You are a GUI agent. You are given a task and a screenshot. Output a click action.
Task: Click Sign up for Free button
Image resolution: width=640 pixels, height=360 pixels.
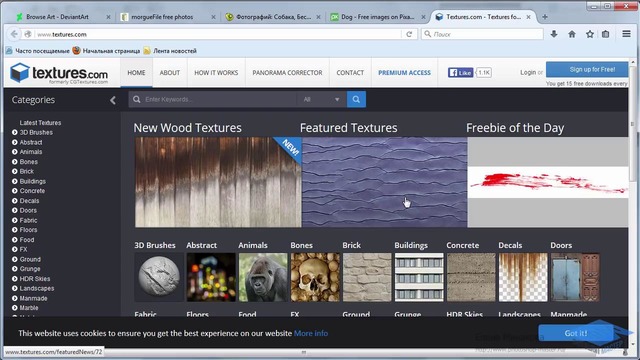[587, 69]
